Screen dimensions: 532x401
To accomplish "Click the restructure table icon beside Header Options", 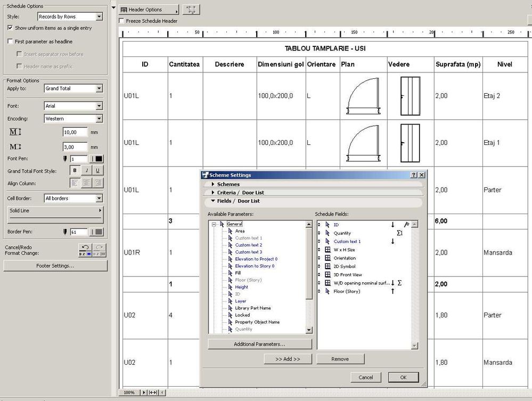I will (x=191, y=10).
